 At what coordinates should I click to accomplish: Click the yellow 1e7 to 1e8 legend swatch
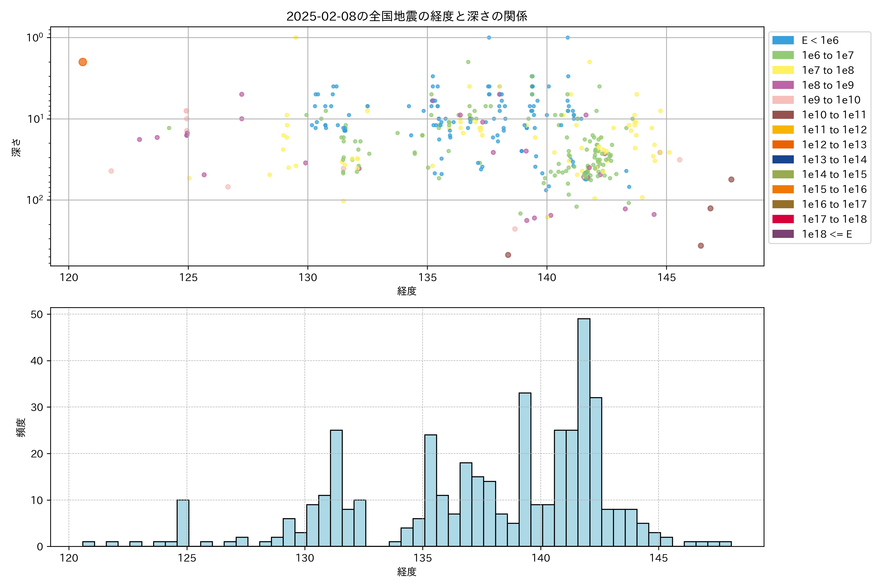(783, 70)
